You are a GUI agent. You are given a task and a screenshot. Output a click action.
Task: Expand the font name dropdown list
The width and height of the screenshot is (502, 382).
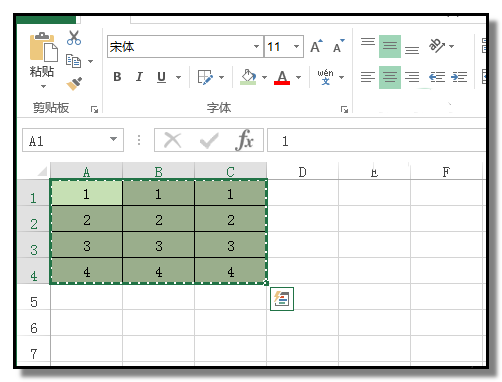256,47
